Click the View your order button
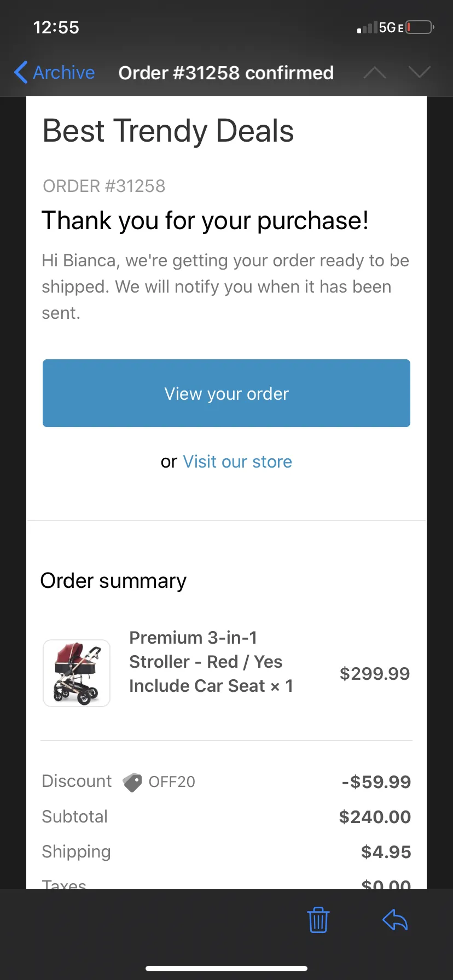Viewport: 453px width, 980px height. (x=226, y=393)
